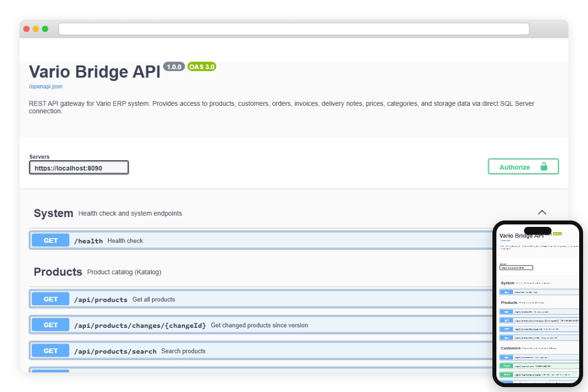
Task: Click the browser address bar
Action: [294, 29]
